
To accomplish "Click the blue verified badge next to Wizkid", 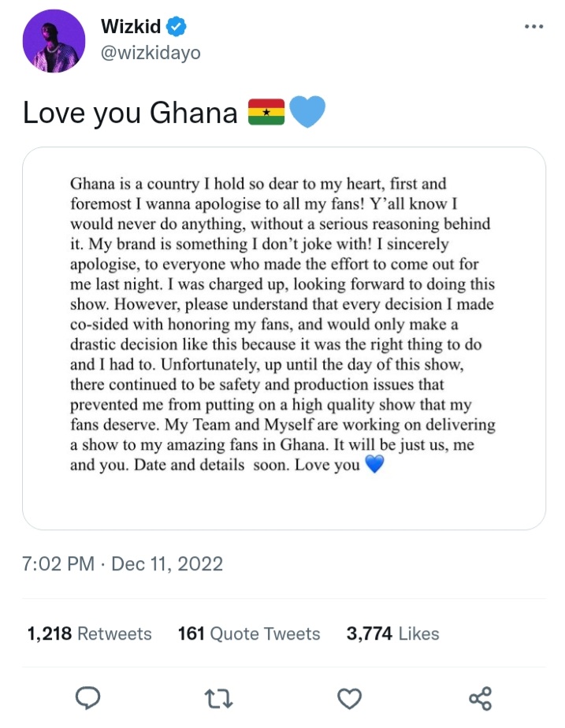I will click(x=179, y=27).
